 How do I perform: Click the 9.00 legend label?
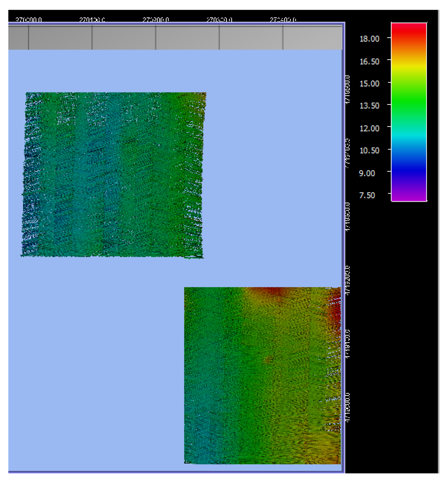click(x=367, y=173)
